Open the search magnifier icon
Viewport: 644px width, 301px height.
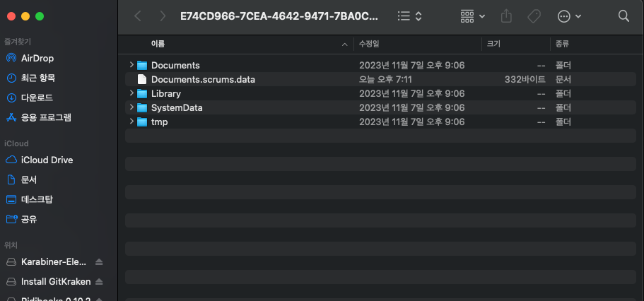[623, 16]
